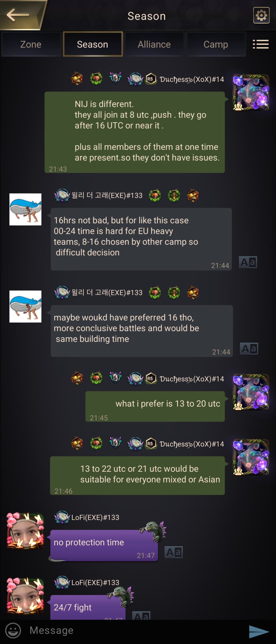Translate the '16hrs not bad' message
Screen dimensions: 276x644
tap(248, 262)
